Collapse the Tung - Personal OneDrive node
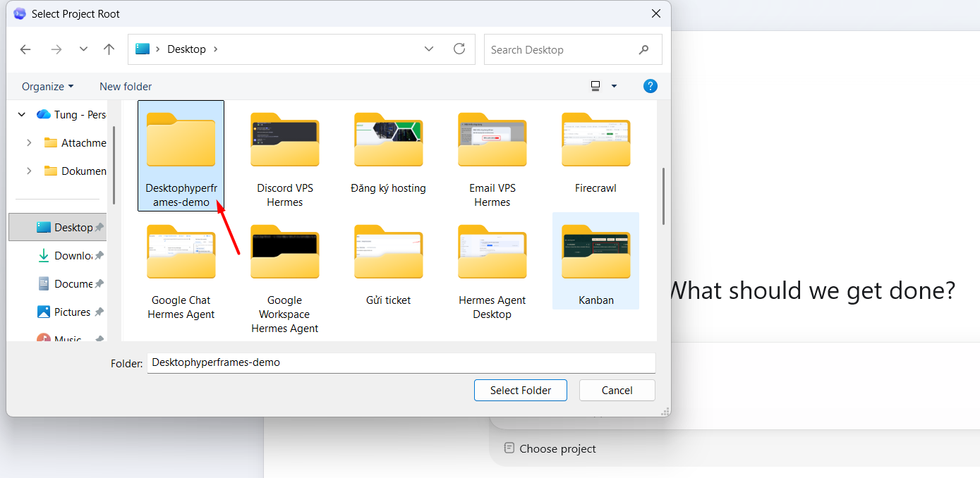This screenshot has height=478, width=980. click(21, 114)
